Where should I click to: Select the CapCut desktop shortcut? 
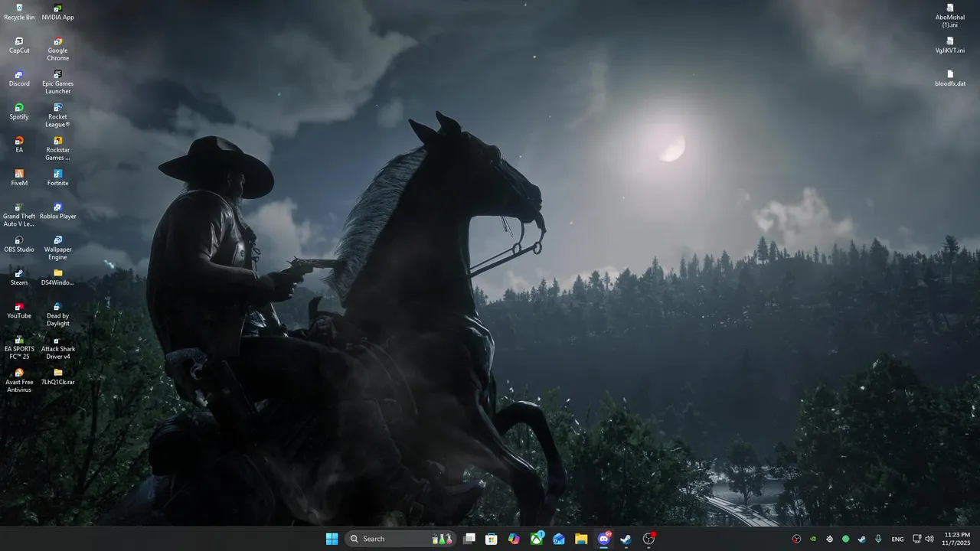tap(19, 45)
